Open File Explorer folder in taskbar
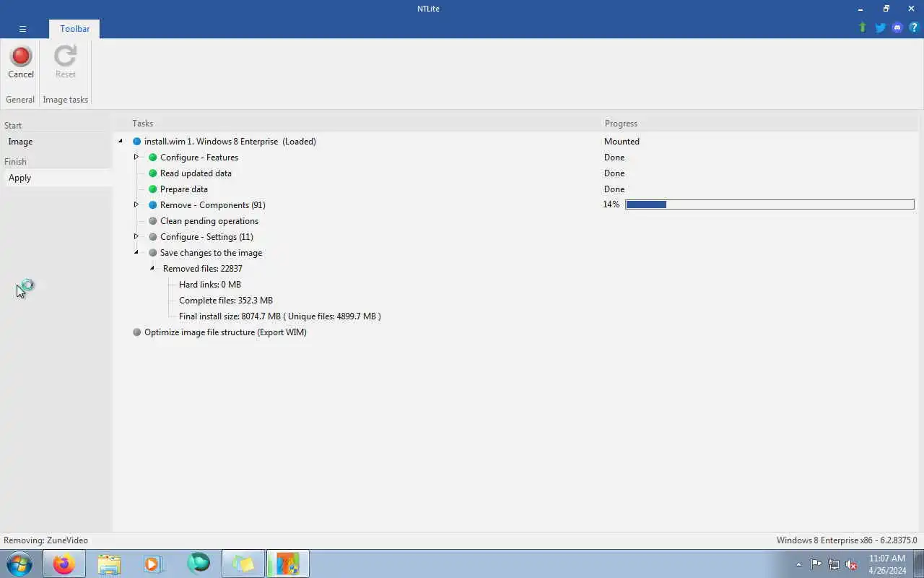 (x=109, y=564)
